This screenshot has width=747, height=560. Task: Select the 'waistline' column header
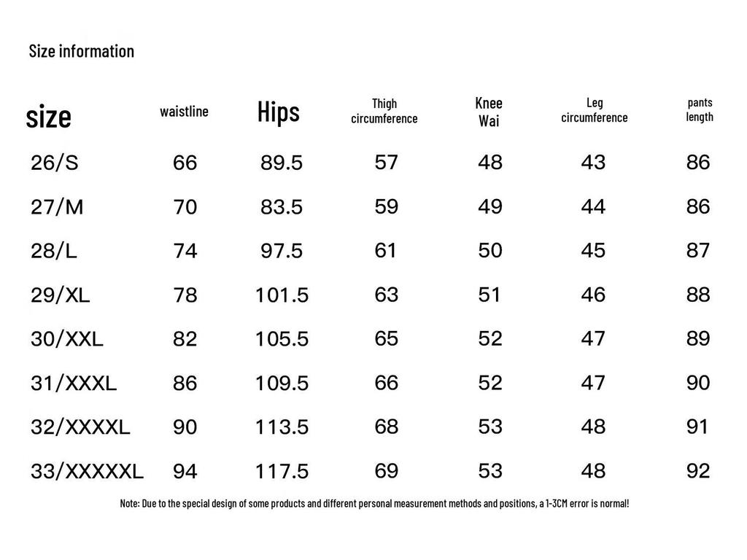pos(184,112)
